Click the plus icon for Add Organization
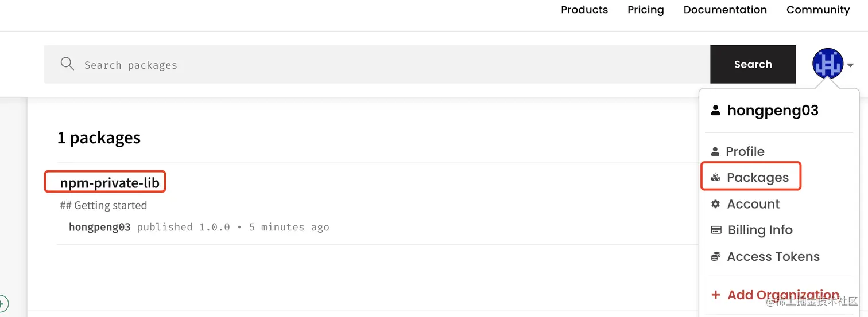 [x=715, y=295]
